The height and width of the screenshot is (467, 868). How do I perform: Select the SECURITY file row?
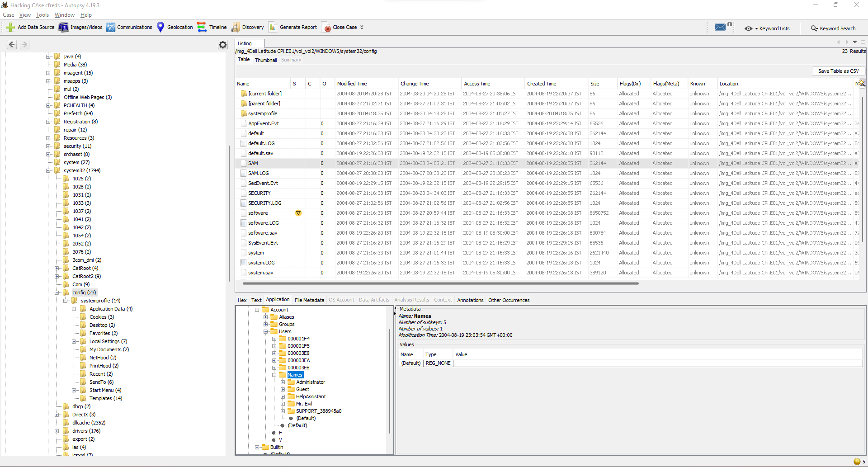(x=547, y=193)
